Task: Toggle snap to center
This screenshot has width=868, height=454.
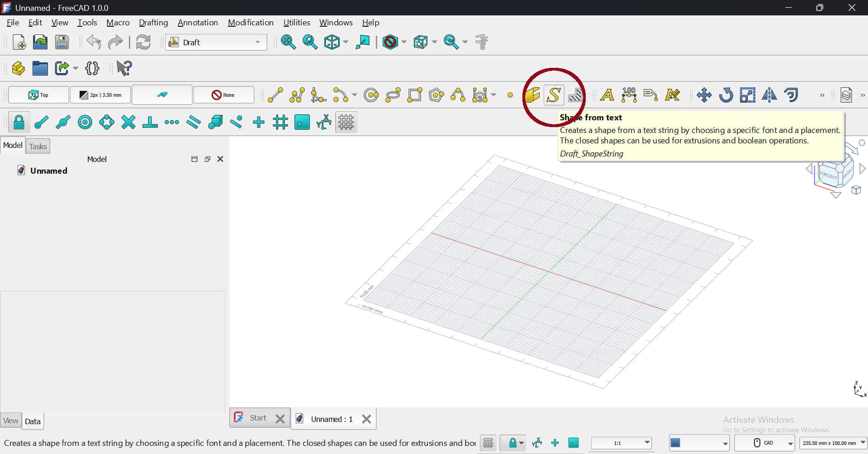Action: tap(85, 122)
